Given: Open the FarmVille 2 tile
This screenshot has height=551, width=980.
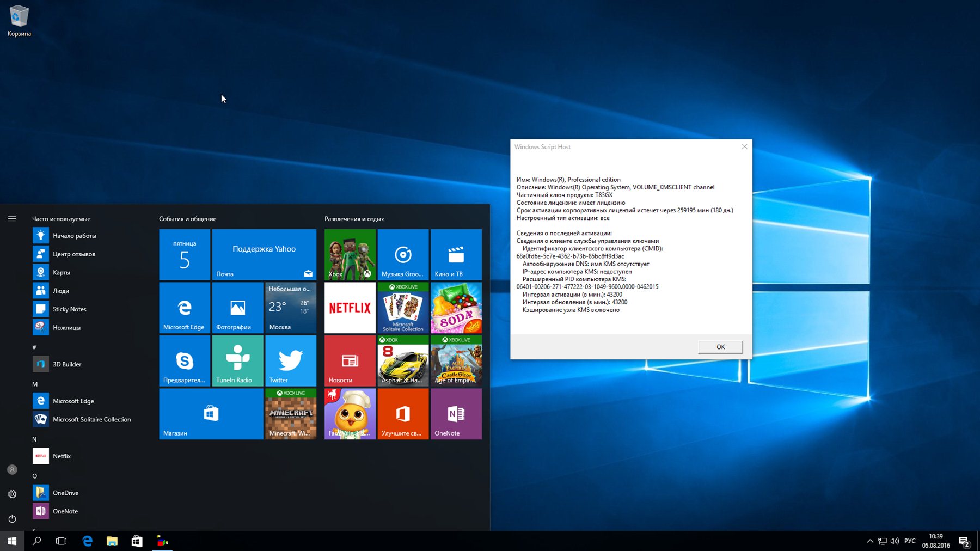Looking at the screenshot, I should [x=350, y=414].
